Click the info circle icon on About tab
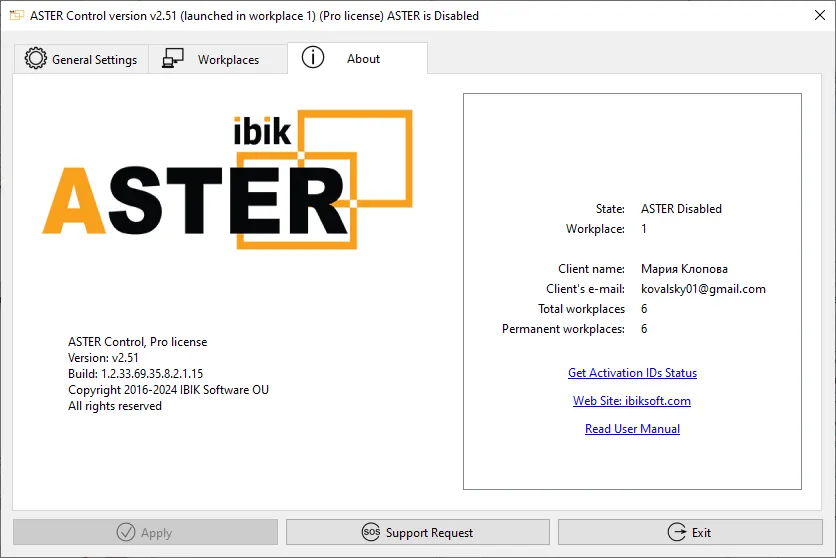The height and width of the screenshot is (558, 836). [x=313, y=58]
